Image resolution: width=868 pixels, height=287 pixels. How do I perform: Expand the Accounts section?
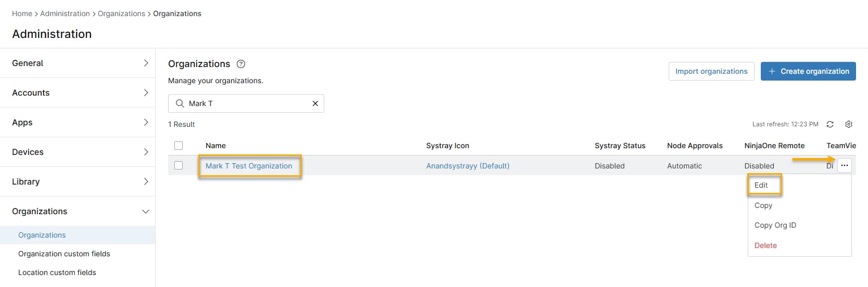click(78, 93)
